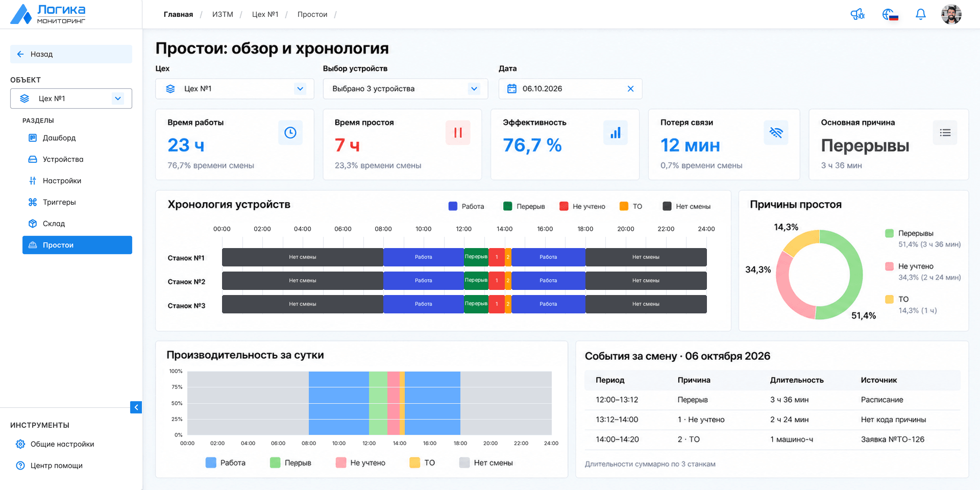980x490 pixels.
Task: Click Станок №1 Перерыв segment
Action: [476, 257]
